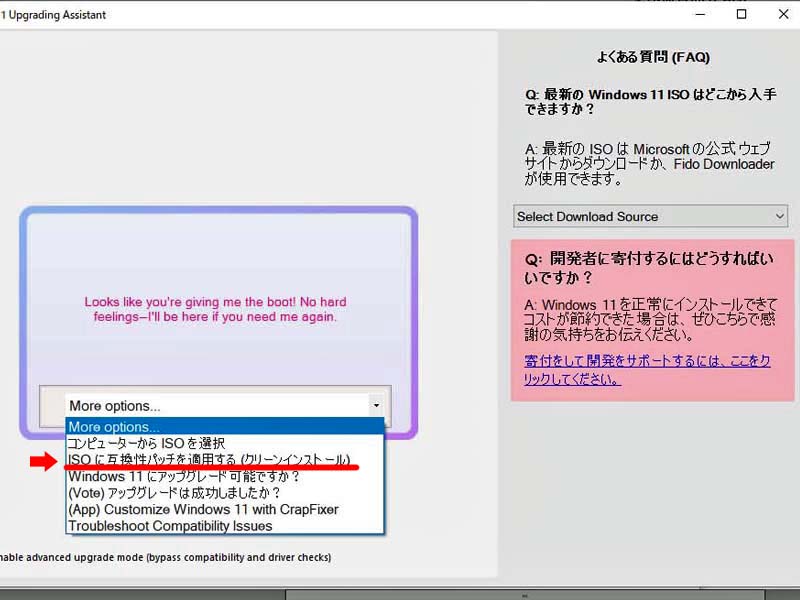Image resolution: width=800 pixels, height=600 pixels.
Task: Click the red arrow pointer marker
Action: click(x=45, y=461)
